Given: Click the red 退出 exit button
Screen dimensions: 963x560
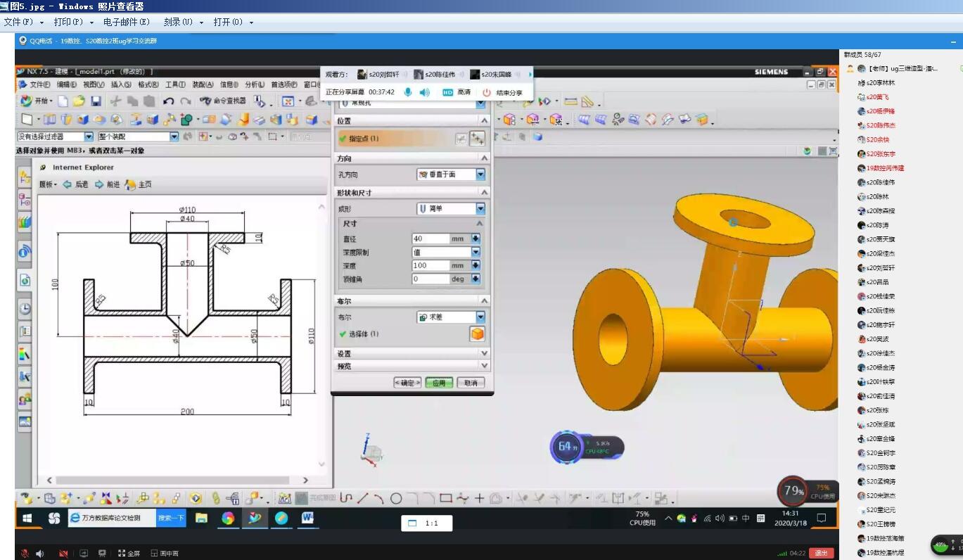Looking at the screenshot, I should 821,553.
